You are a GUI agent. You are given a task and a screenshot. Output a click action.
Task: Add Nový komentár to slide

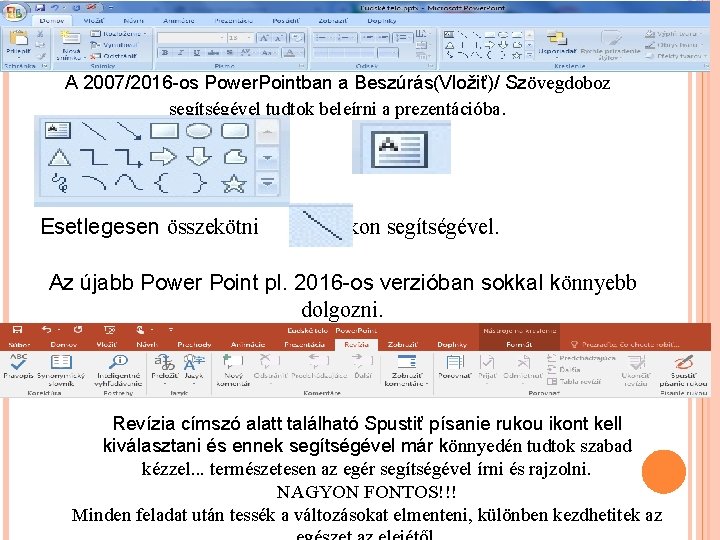click(233, 371)
